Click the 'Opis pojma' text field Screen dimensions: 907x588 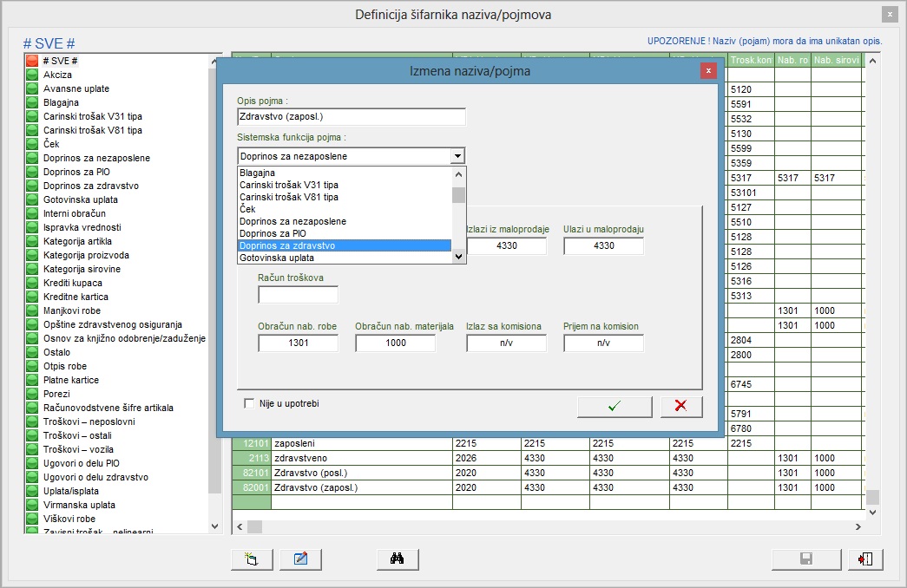pos(351,117)
